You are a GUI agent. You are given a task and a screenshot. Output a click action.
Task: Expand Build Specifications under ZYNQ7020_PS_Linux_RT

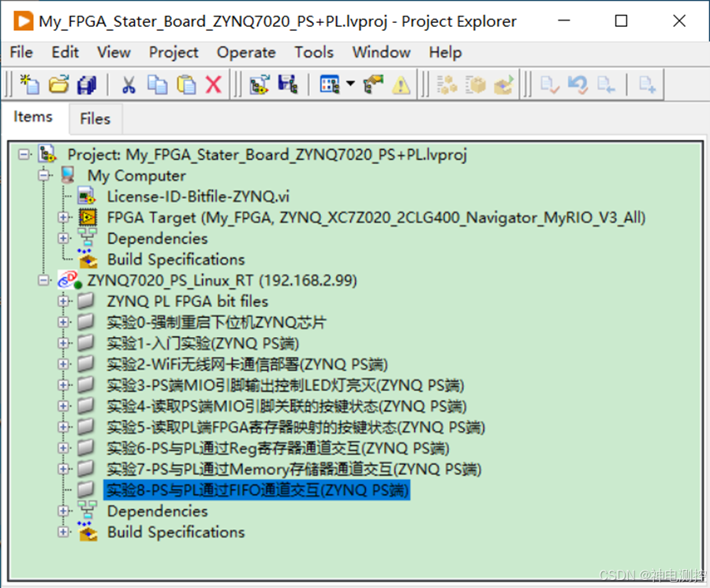point(64,532)
